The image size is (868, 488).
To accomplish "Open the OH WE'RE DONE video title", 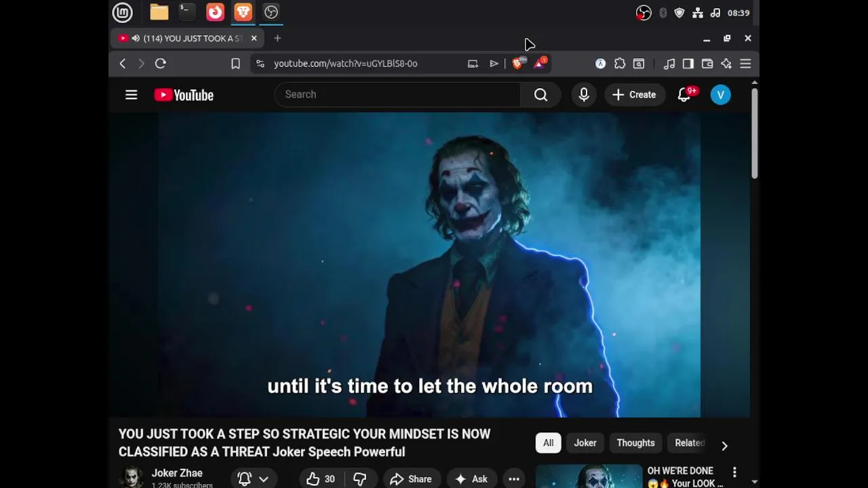I will pos(685,476).
